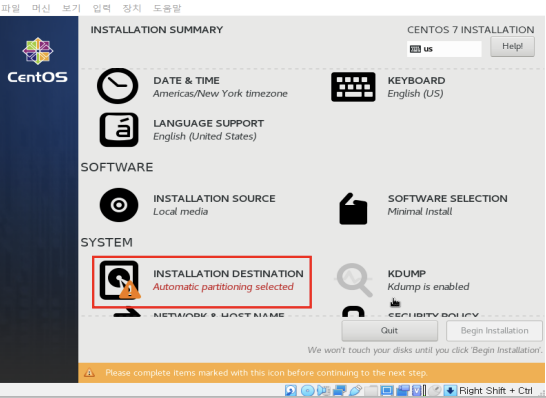
Task: Click VirtualBox virtualization 'V' status icon
Action: pos(417,390)
